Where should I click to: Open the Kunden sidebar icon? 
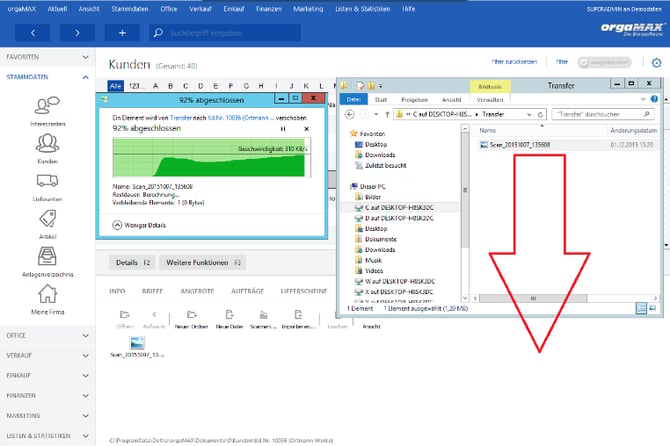pos(47,143)
